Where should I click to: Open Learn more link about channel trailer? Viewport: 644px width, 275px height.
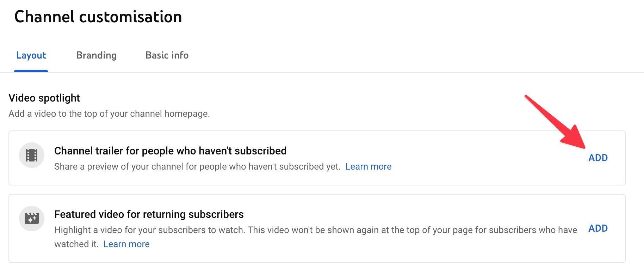[x=368, y=166]
